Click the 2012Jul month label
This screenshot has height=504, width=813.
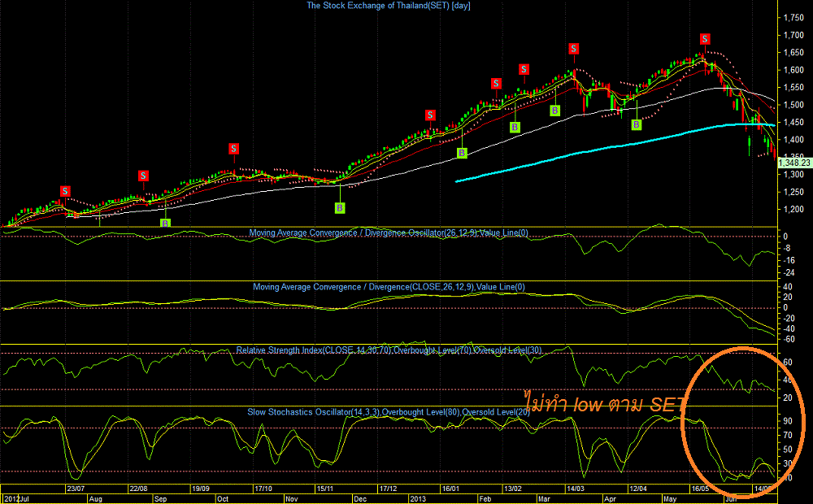pos(16,499)
